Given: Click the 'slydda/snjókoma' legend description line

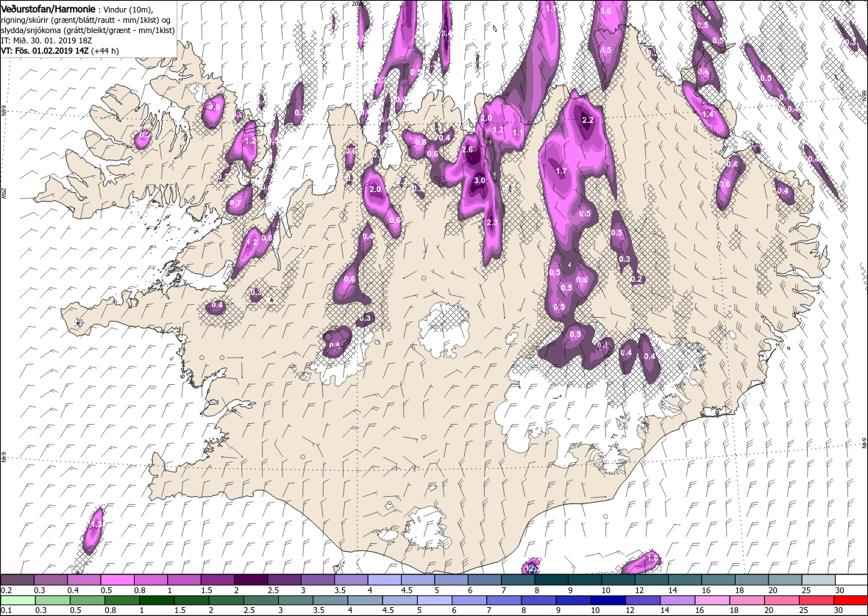Looking at the screenshot, I should pos(88,30).
